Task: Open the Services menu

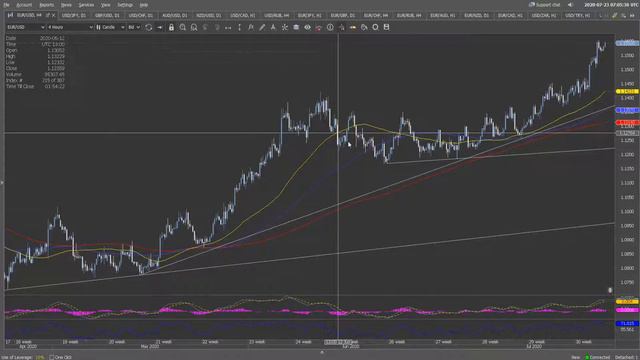Action: (86, 5)
